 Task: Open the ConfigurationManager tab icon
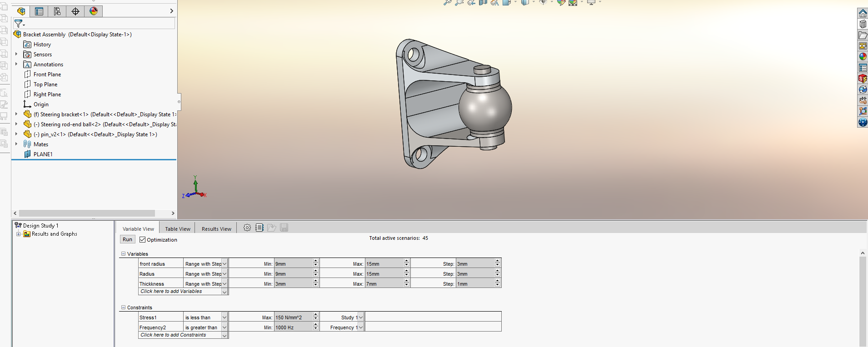[x=57, y=11]
